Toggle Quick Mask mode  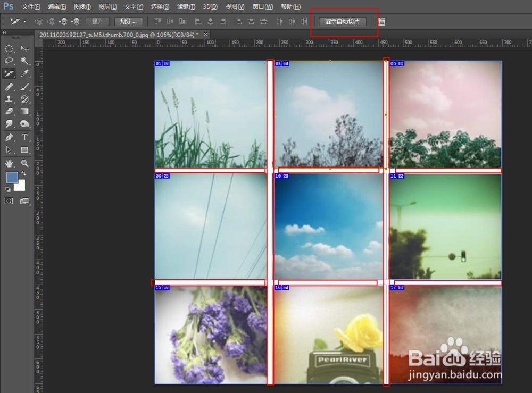tap(9, 201)
